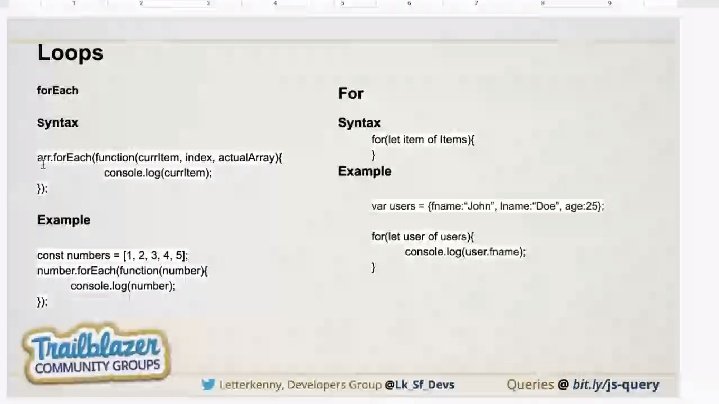The height and width of the screenshot is (404, 719).
Task: Click the Trailblazer Community Groups logo
Action: click(x=96, y=354)
